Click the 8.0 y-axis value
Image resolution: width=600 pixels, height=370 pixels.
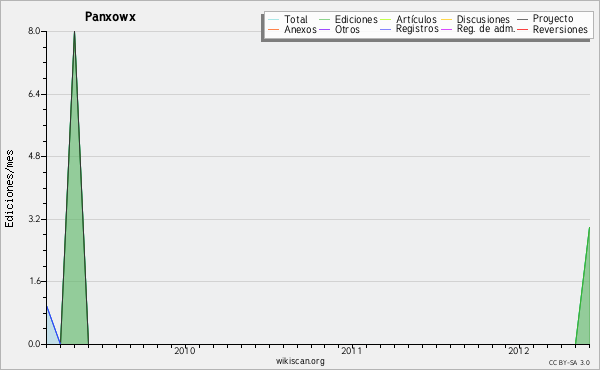click(34, 31)
